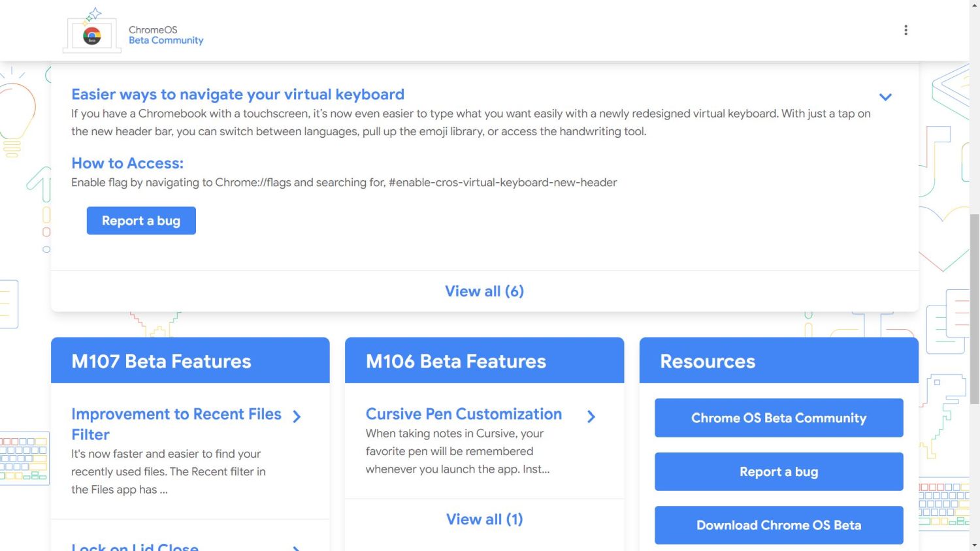980x551 pixels.
Task: Expand the Cursive Pen Customization arrow
Action: [x=591, y=417]
